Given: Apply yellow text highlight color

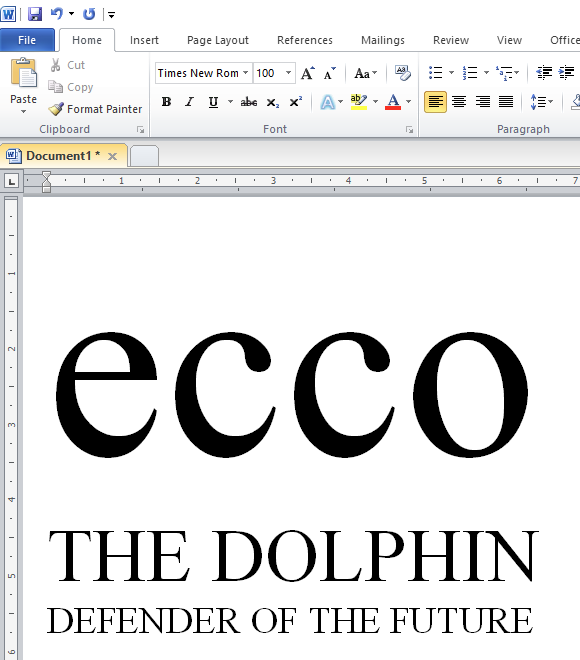Looking at the screenshot, I should pos(359,102).
